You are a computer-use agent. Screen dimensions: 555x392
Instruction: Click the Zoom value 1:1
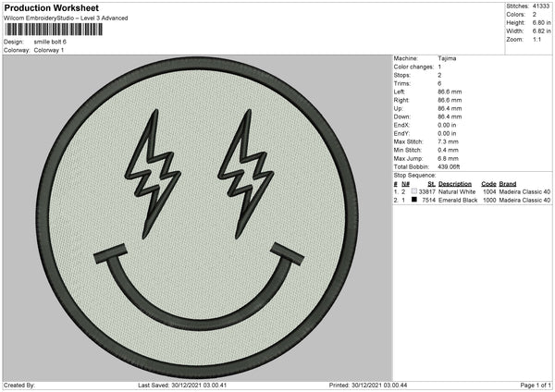(536, 39)
